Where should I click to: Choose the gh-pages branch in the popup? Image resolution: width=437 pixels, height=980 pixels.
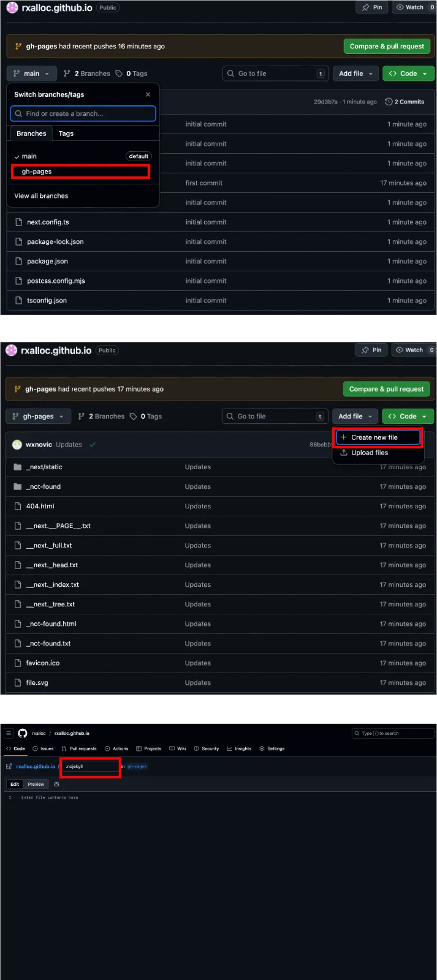80,171
